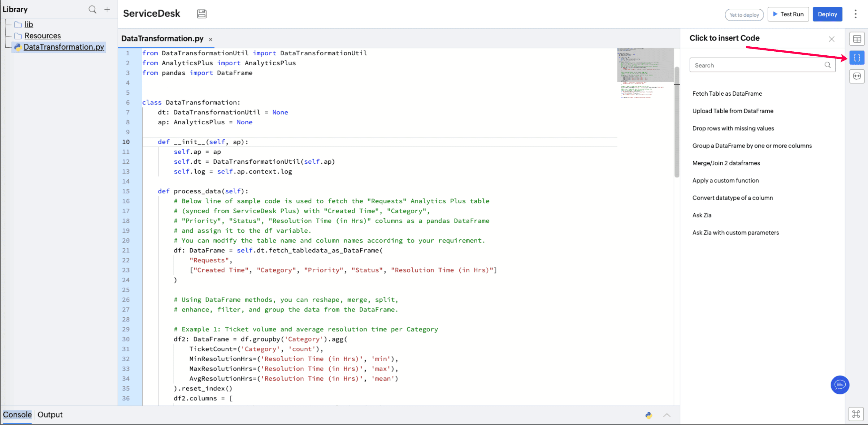Select DataTransformation.py in Library tree
Viewport: 868px width, 425px height.
click(64, 47)
